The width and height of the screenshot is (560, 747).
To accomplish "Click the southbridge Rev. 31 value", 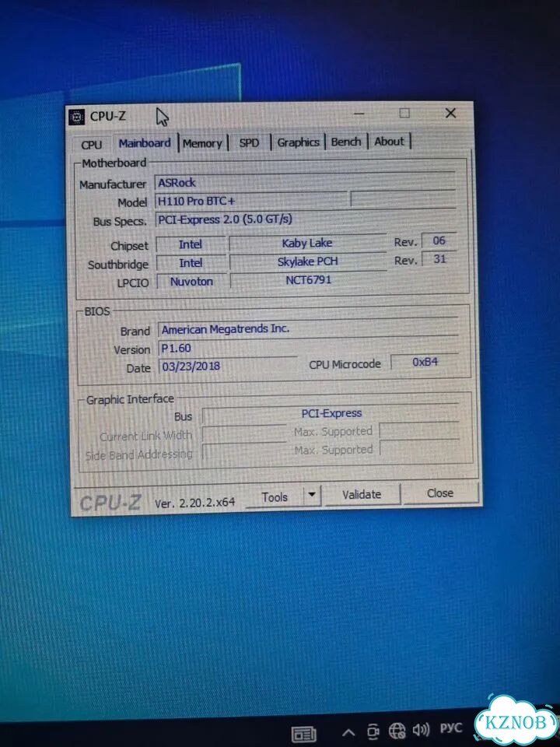I will tap(439, 259).
